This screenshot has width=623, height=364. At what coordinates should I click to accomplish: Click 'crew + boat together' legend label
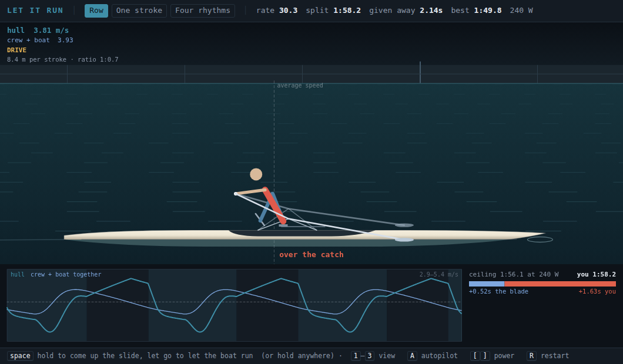[x=66, y=274]
